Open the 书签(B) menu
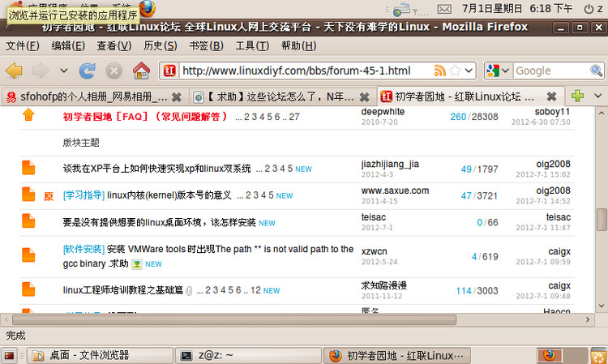The width and height of the screenshot is (608, 364). [206, 45]
